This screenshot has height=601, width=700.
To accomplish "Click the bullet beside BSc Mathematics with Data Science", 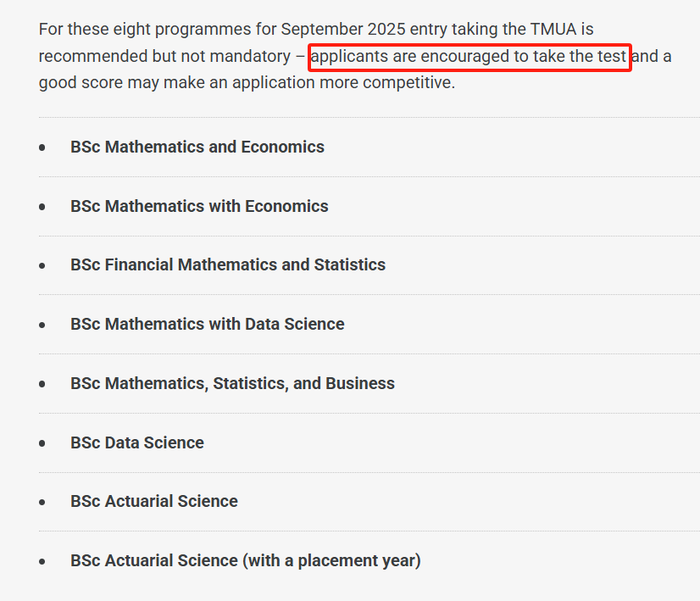I will (42, 325).
